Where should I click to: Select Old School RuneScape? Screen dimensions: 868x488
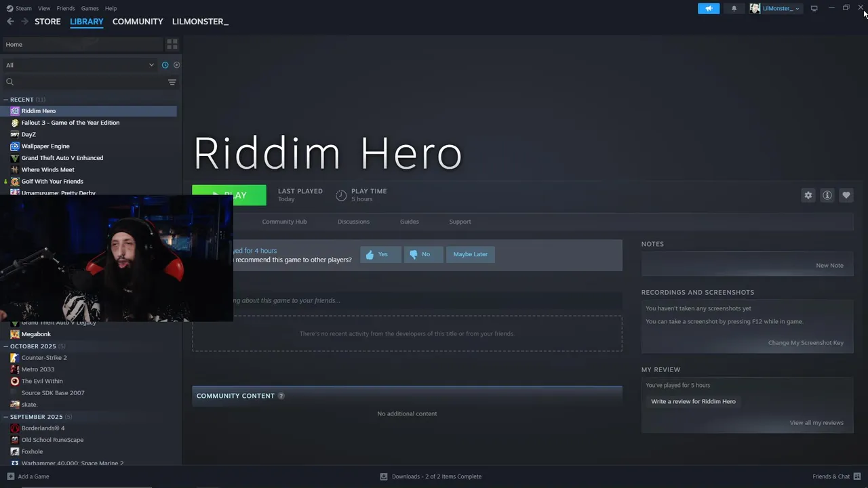click(x=52, y=440)
